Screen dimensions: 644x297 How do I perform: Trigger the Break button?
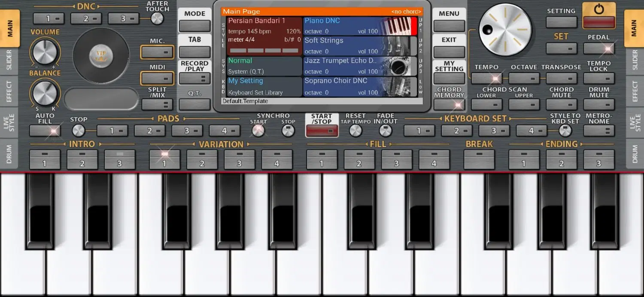(x=479, y=159)
